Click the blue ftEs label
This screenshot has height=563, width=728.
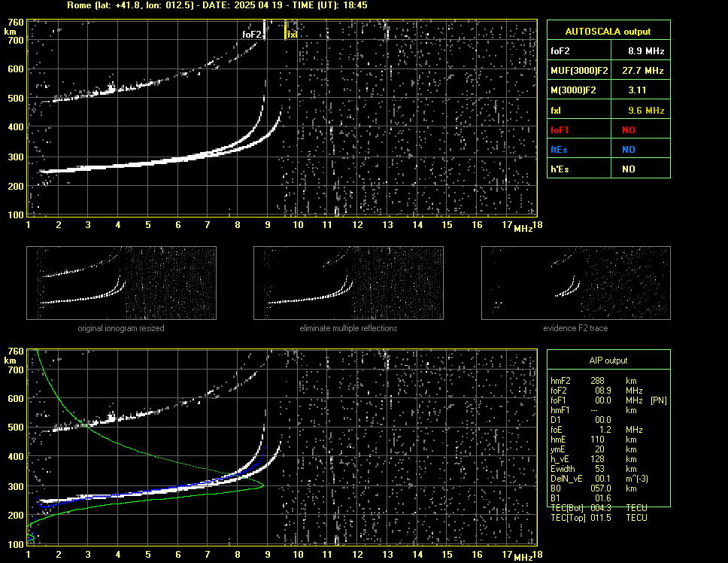559,150
